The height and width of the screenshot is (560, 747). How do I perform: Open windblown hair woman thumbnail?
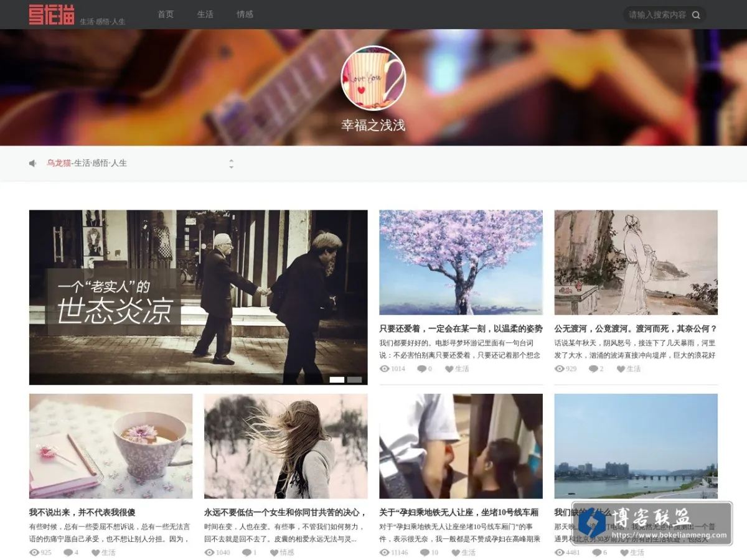pos(286,446)
